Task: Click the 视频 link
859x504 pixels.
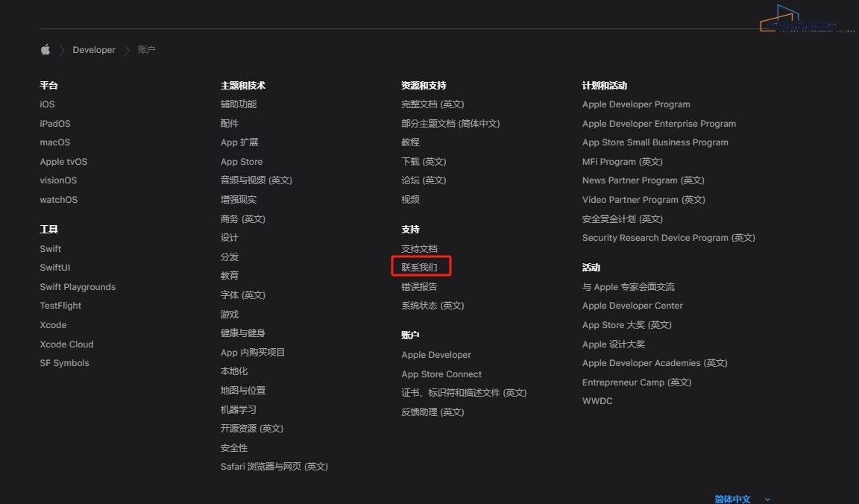Action: pyautogui.click(x=410, y=199)
